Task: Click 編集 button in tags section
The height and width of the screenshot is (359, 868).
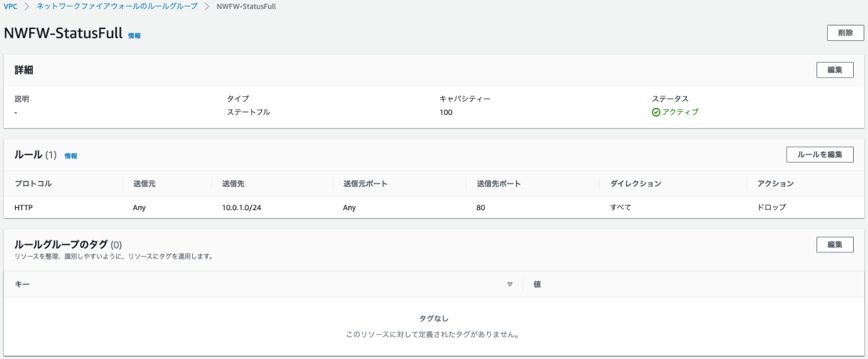Action: click(x=835, y=244)
